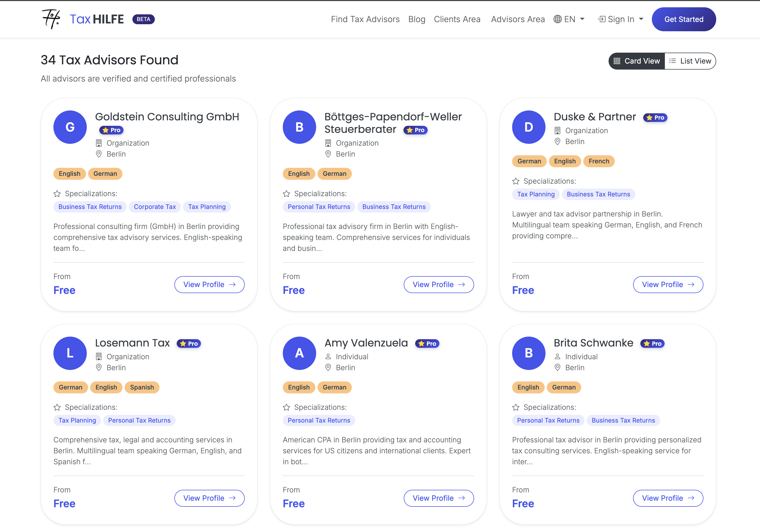View Profile of Goldstein Consulting GmbH
Screen dimensions: 760x532
(x=209, y=284)
